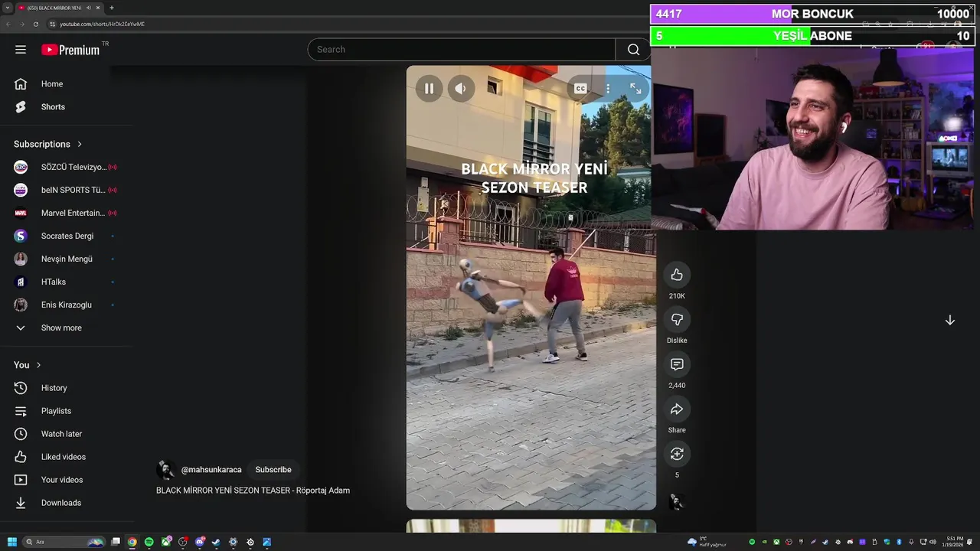Open the mahsunkaraca channel avatar
This screenshot has width=980, height=551.
pyautogui.click(x=166, y=470)
